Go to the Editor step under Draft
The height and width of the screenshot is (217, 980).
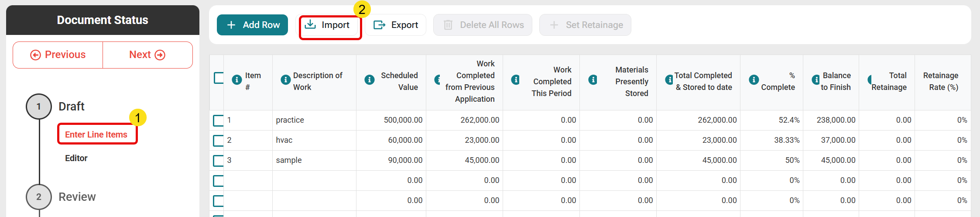click(76, 158)
